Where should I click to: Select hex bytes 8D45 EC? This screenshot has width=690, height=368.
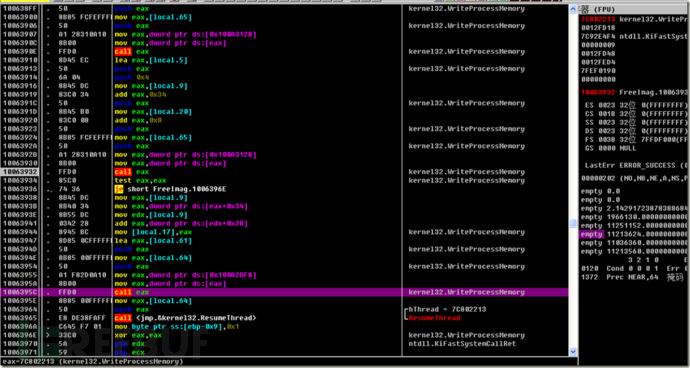coord(73,60)
